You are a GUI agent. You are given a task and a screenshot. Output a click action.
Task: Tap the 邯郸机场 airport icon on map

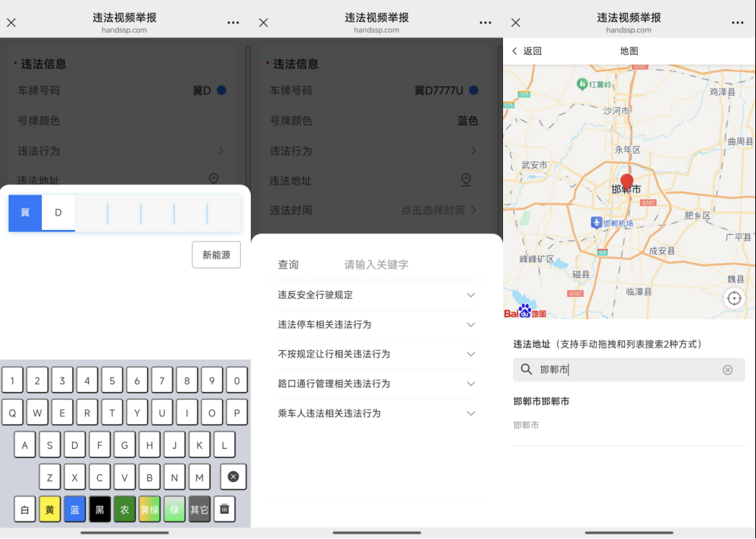(x=596, y=223)
